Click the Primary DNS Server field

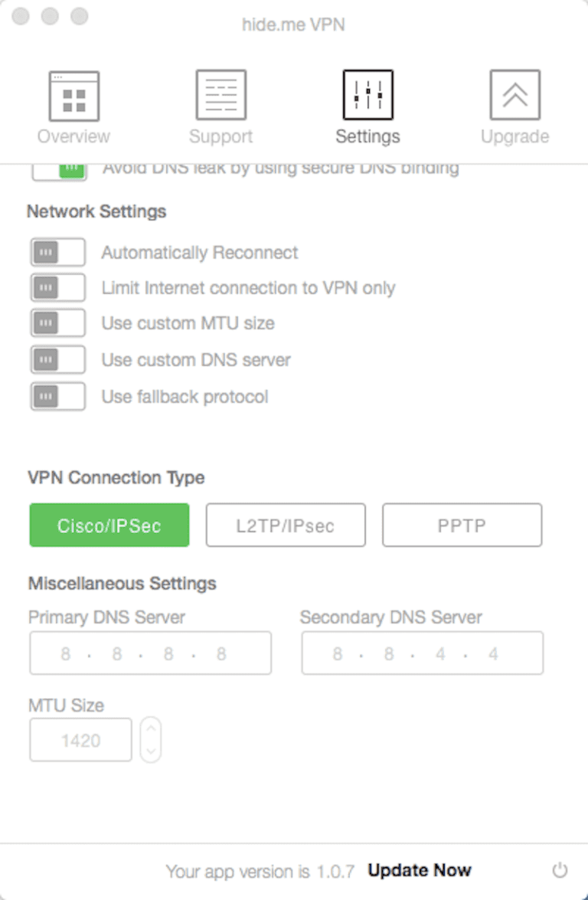click(150, 653)
